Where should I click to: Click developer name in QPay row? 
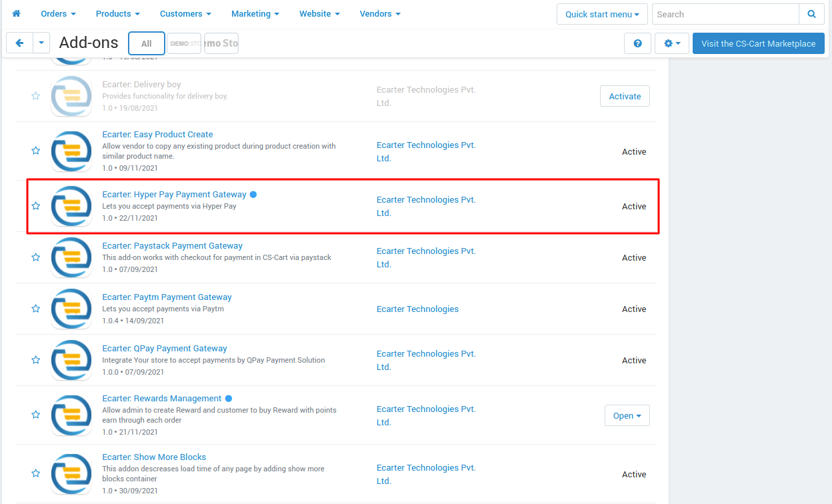click(426, 361)
